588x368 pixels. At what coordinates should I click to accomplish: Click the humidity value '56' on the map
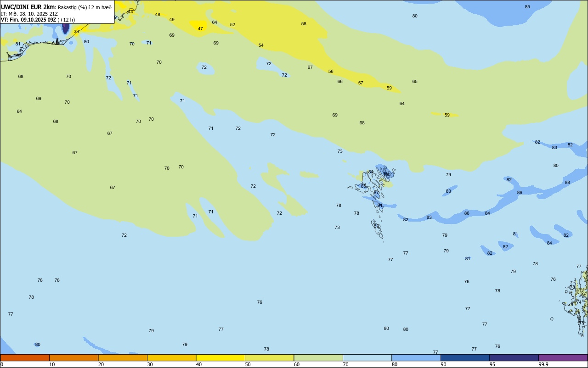331,72
